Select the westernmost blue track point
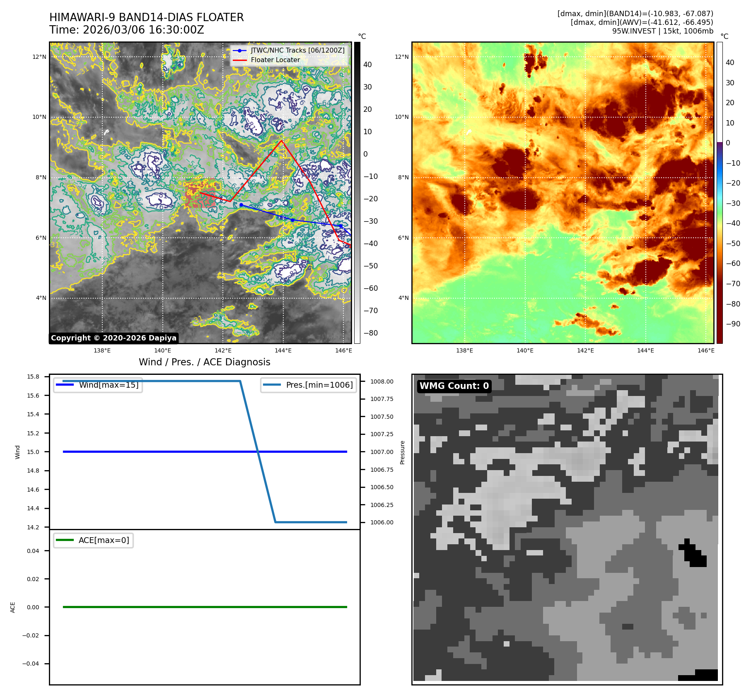The height and width of the screenshot is (700, 751). [241, 205]
